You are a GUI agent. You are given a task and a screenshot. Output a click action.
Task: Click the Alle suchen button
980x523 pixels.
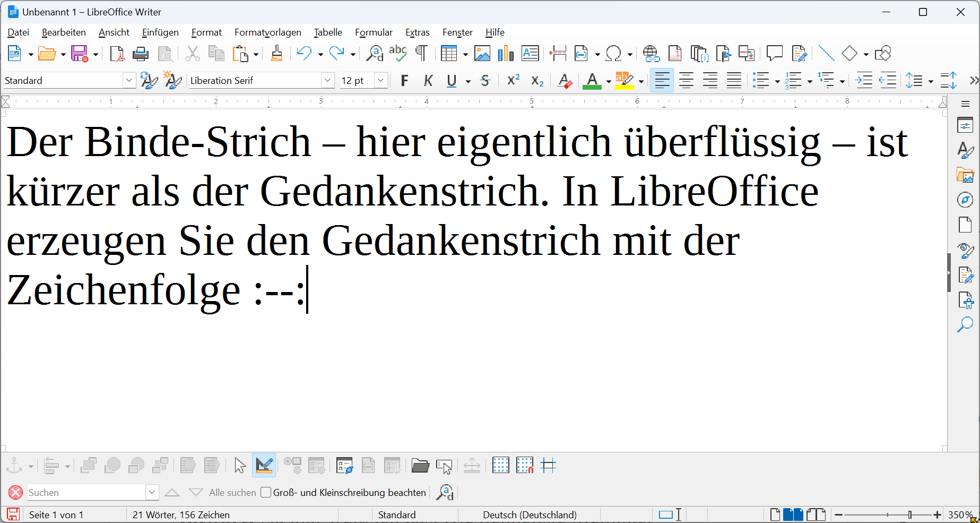coord(232,493)
